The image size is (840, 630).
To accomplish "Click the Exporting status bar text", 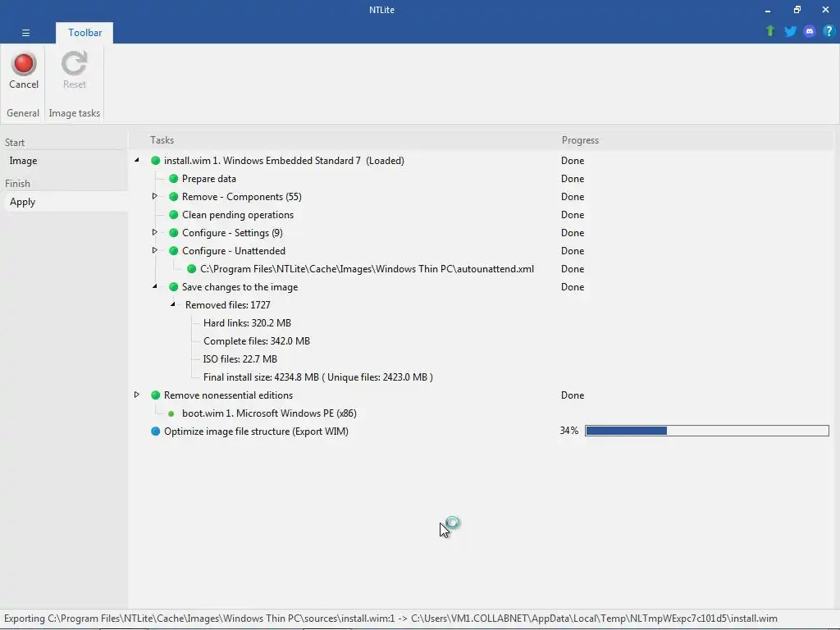I will (390, 619).
